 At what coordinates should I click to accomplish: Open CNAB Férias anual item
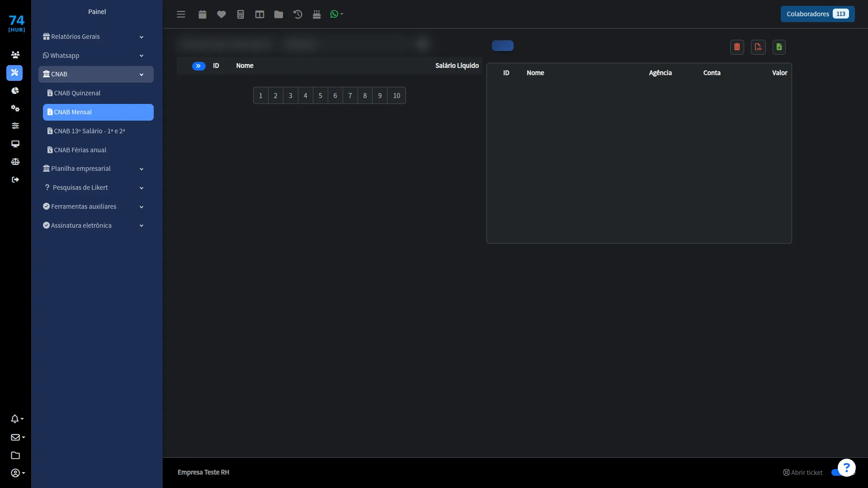point(98,150)
